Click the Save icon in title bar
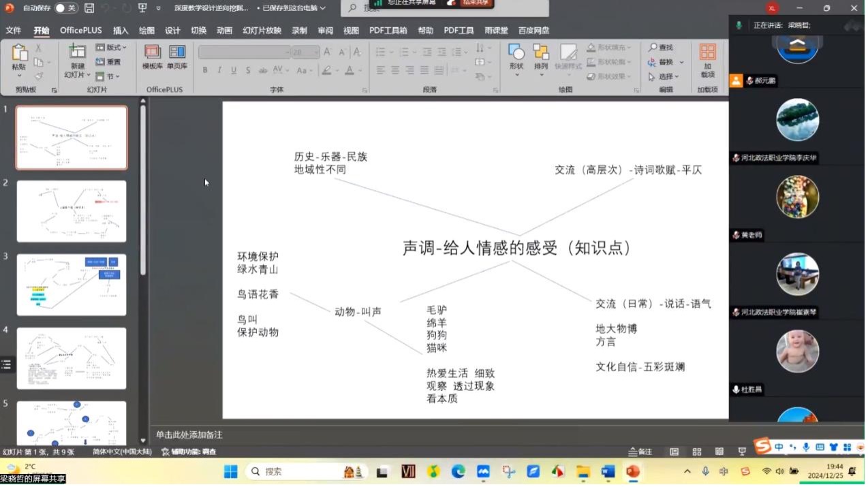Image resolution: width=868 pixels, height=487 pixels. tap(89, 8)
